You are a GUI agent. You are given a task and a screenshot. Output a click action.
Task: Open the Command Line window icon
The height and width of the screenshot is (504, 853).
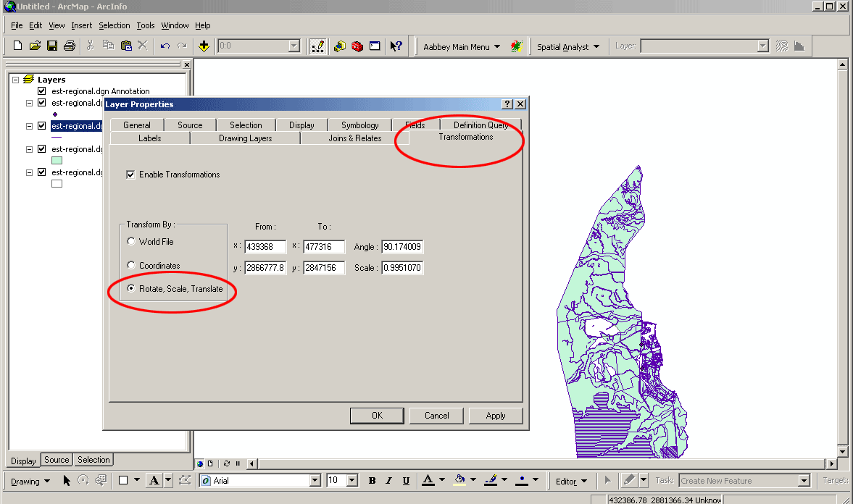pos(375,46)
